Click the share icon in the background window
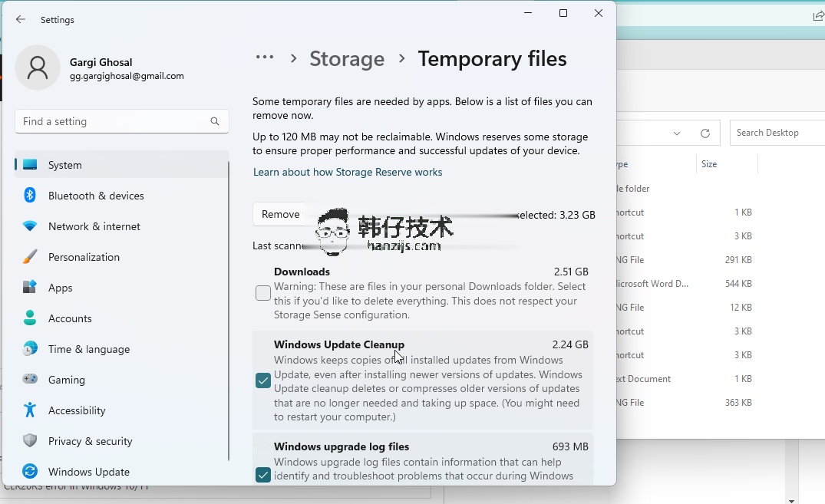Viewport: 825px width, 504px height. click(x=818, y=16)
